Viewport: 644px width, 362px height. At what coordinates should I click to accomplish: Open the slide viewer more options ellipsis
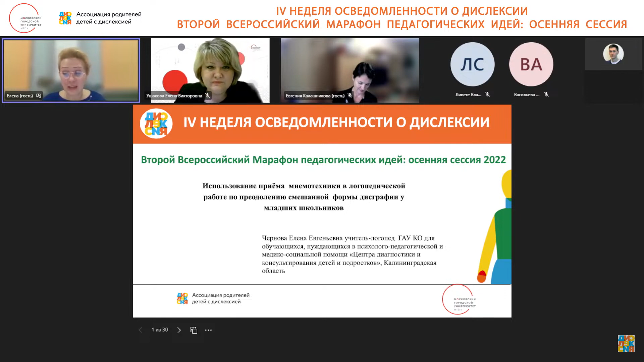pos(208,330)
